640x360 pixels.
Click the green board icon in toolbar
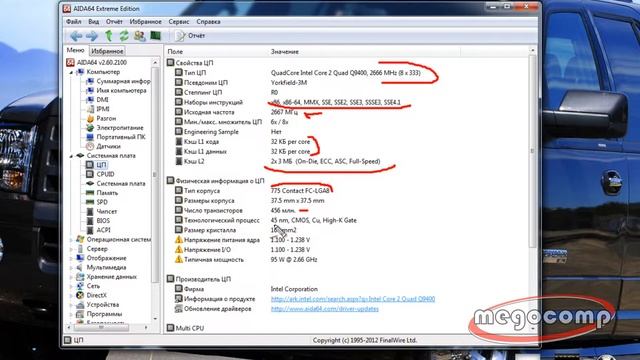coord(156,36)
